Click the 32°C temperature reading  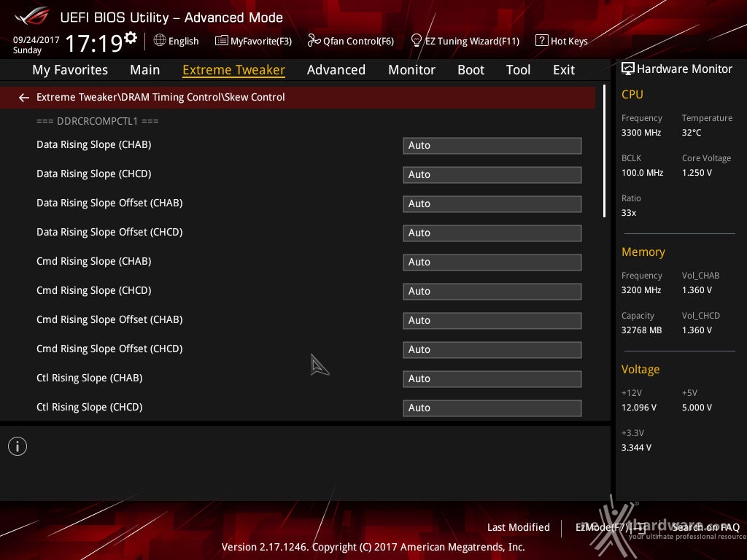tap(692, 133)
